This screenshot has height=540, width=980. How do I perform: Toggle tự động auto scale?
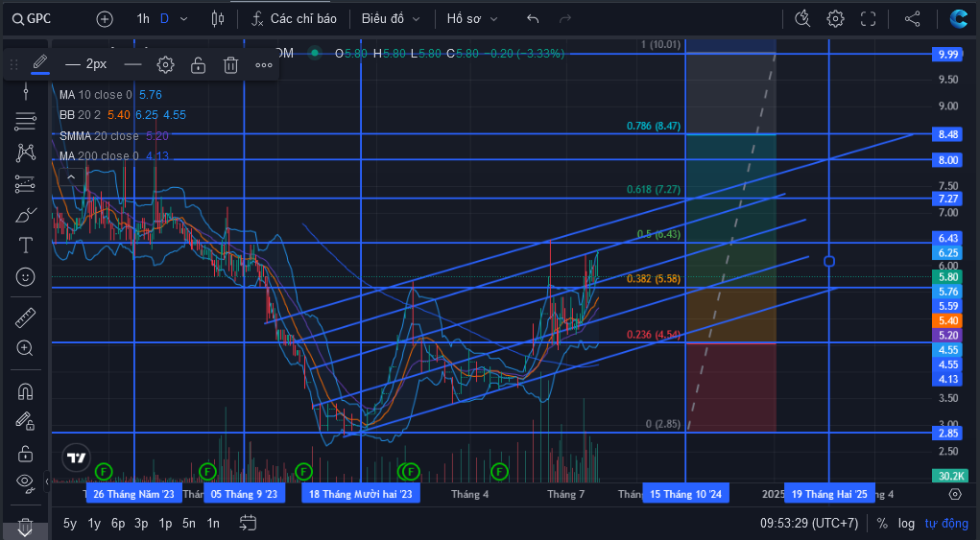(x=946, y=523)
